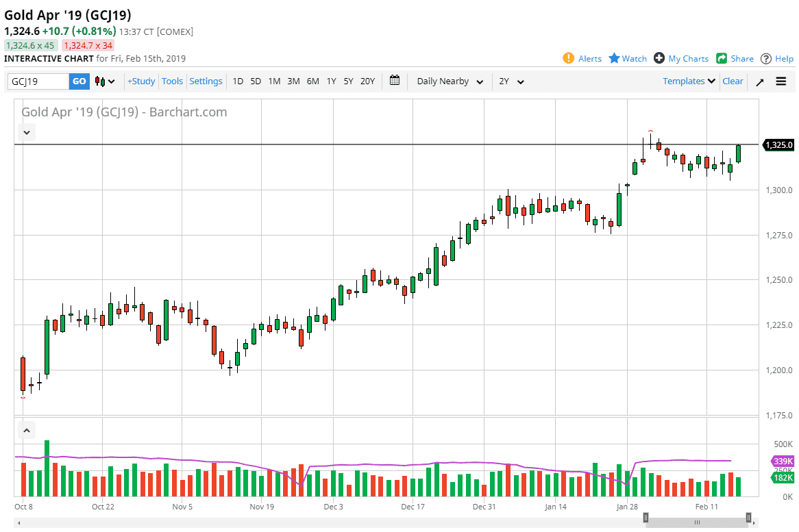Open the candlestick chart type dropdown
This screenshot has width=799, height=532.
tap(105, 81)
